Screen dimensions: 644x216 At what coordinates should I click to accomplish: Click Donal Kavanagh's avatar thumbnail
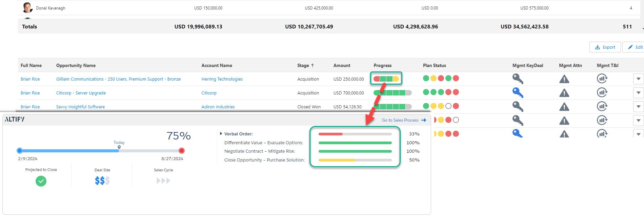[27, 7]
